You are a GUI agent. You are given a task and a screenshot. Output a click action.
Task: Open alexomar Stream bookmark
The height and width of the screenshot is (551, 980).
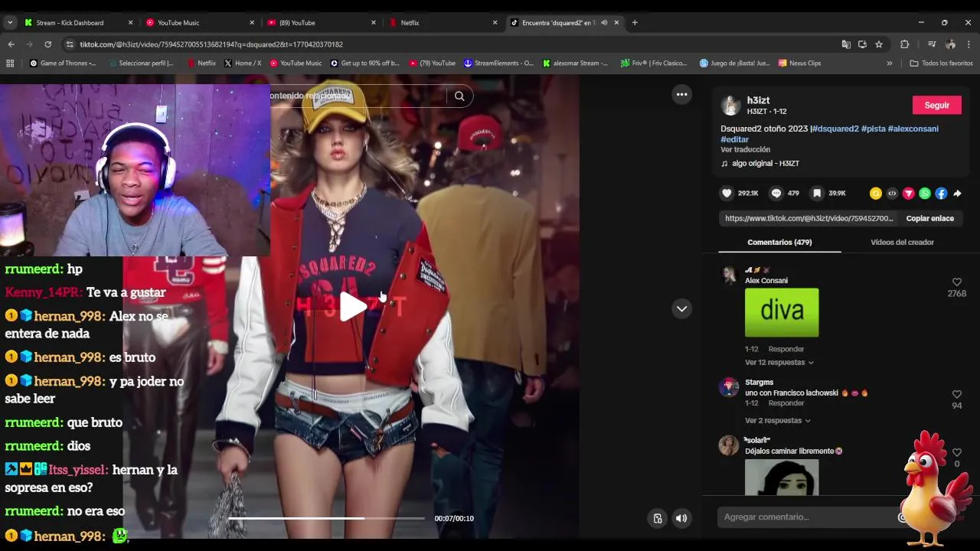(x=575, y=64)
